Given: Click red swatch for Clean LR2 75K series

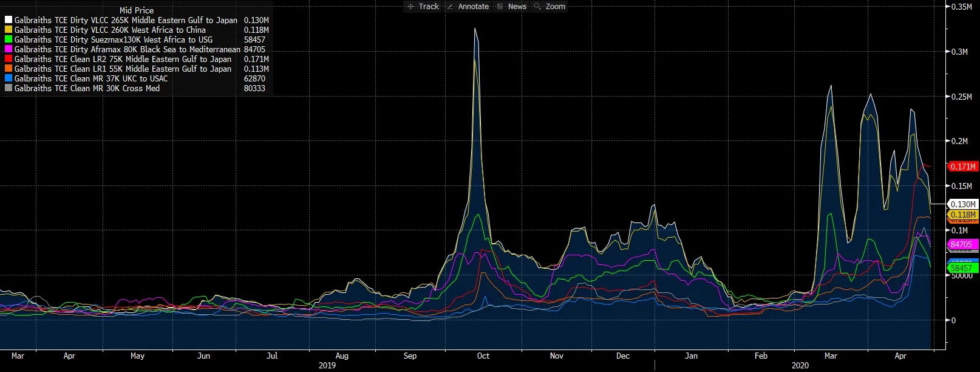Looking at the screenshot, I should (9, 59).
